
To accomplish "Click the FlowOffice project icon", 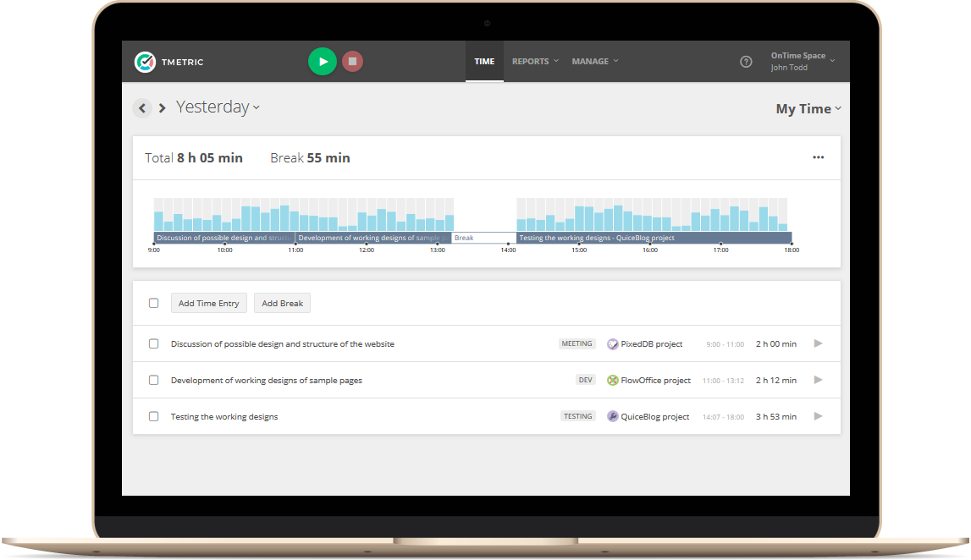I will coord(612,381).
